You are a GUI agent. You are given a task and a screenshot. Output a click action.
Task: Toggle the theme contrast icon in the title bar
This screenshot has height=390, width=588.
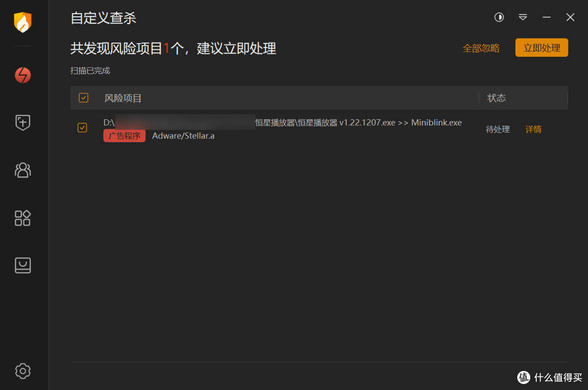click(x=499, y=17)
